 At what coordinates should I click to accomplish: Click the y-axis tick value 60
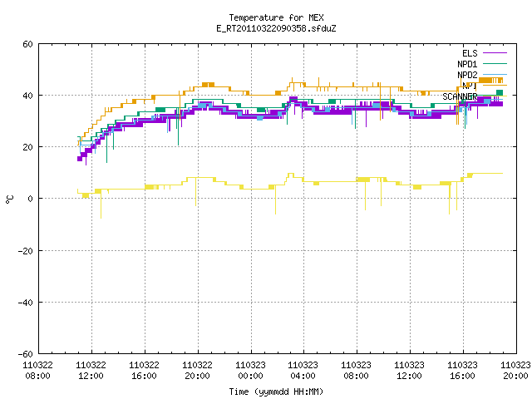[x=27, y=44]
